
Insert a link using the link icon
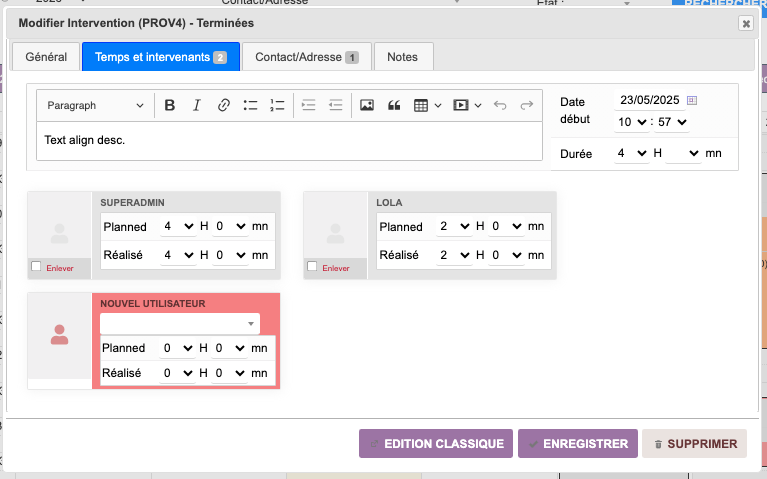click(x=224, y=105)
